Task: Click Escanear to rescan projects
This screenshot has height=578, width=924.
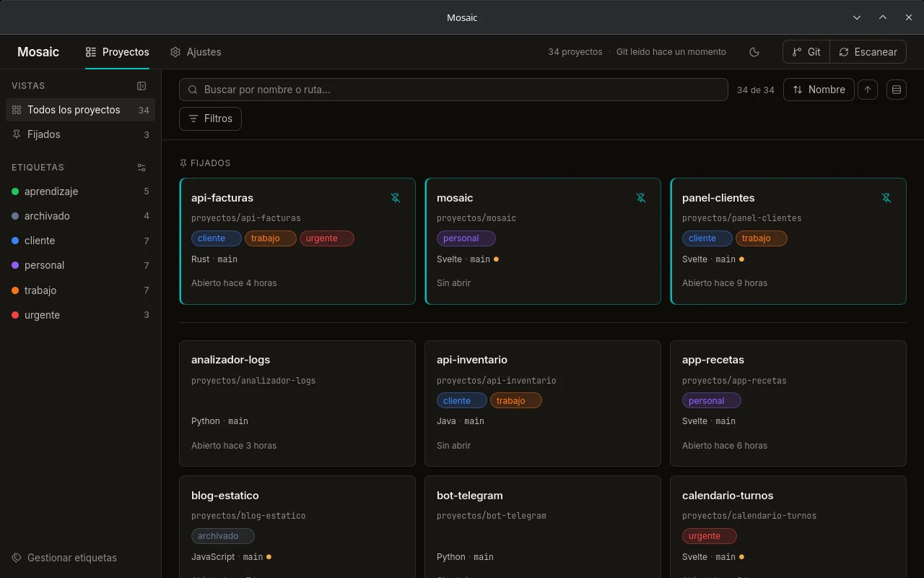Action: 868,52
